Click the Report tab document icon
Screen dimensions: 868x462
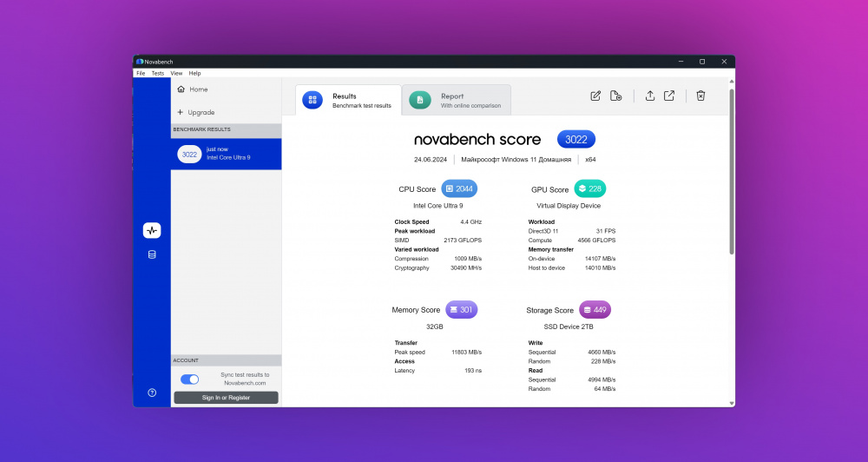[x=419, y=100]
